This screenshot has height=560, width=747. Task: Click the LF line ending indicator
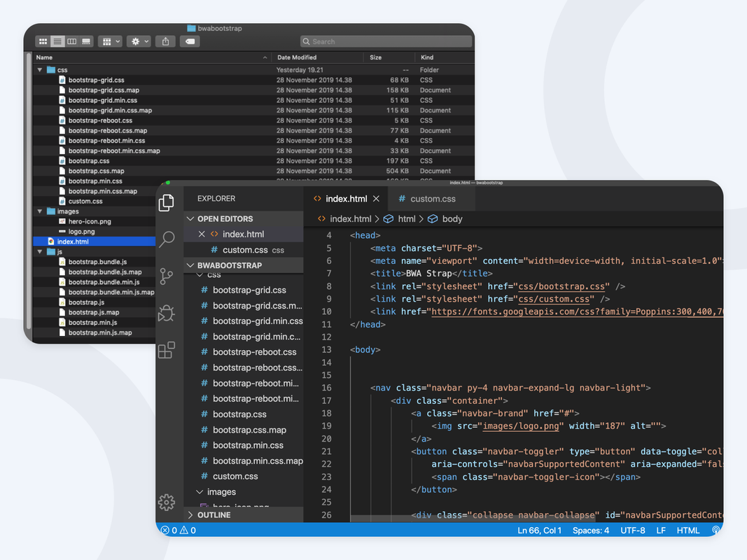[x=661, y=530]
